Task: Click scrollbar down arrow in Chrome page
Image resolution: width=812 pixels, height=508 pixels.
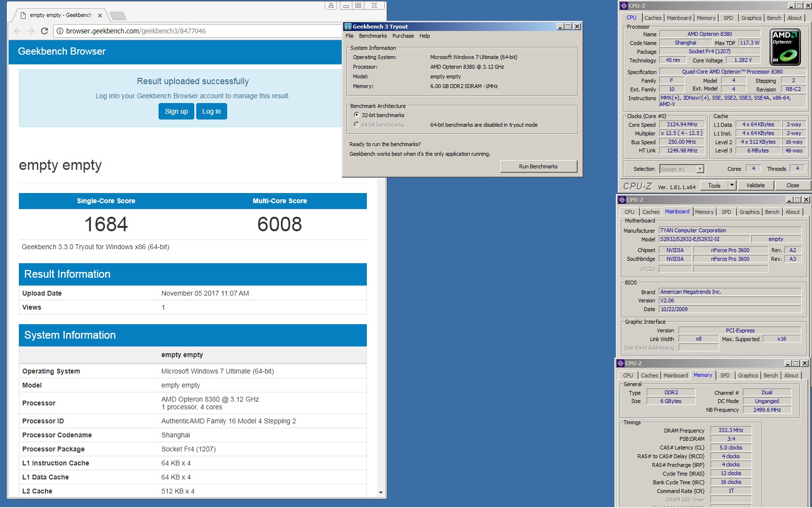Action: click(x=381, y=493)
